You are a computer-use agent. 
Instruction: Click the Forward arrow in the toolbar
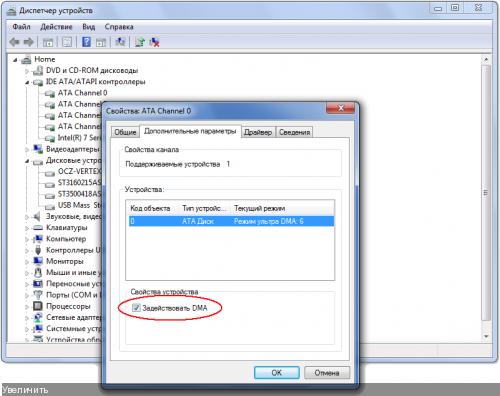(x=29, y=42)
